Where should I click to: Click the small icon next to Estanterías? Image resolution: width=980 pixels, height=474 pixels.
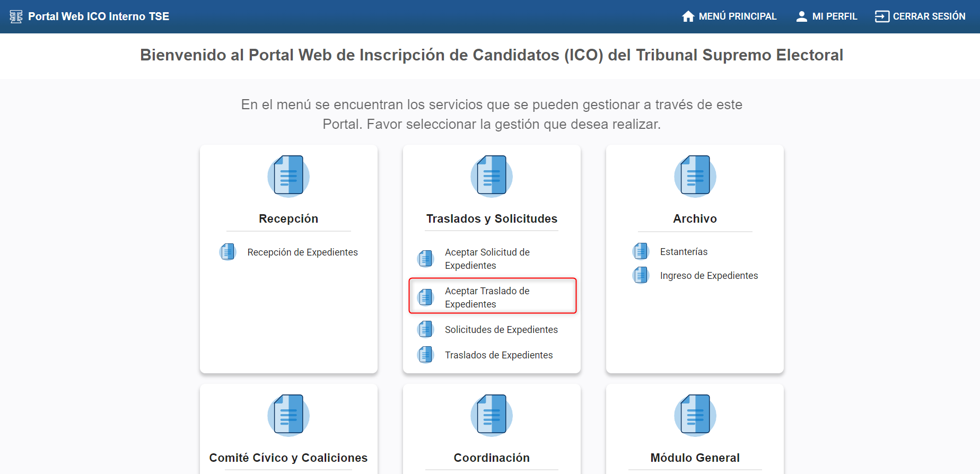641,251
